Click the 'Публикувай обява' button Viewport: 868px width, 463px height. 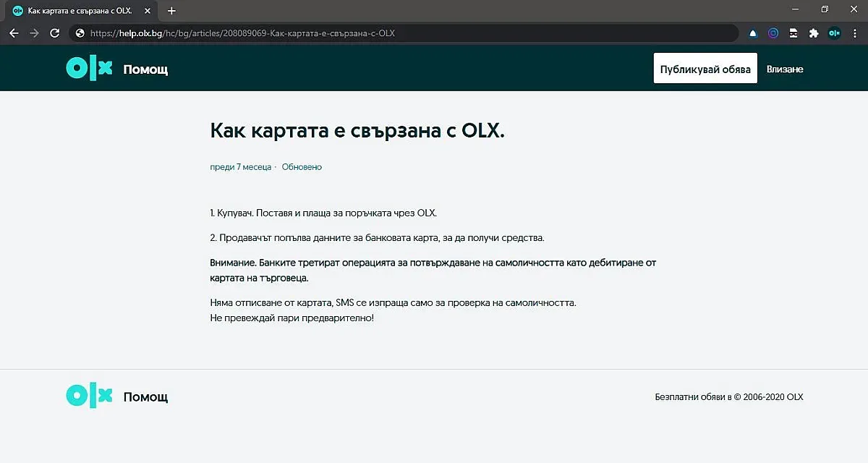coord(705,69)
